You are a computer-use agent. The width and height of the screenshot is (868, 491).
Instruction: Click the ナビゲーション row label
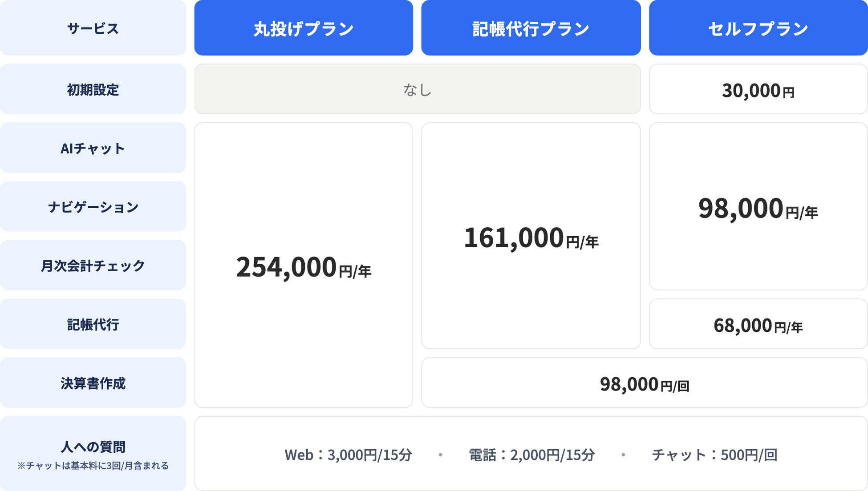pos(93,206)
